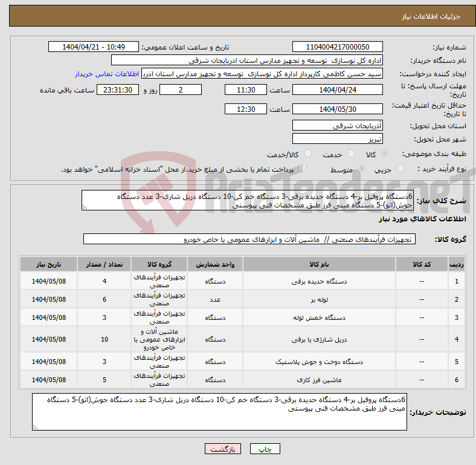
Task: Select the خدمت radio button
Action: (x=351, y=154)
